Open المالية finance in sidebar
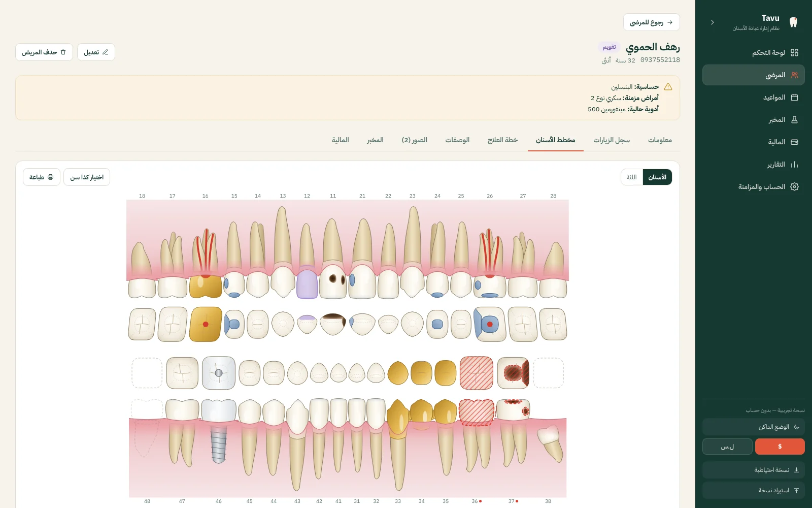812x508 pixels. tap(754, 142)
